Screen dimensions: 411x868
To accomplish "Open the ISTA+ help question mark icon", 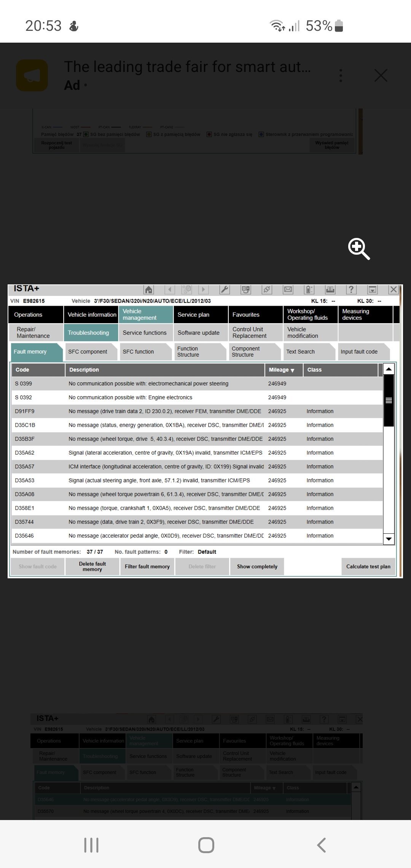I will 351,290.
